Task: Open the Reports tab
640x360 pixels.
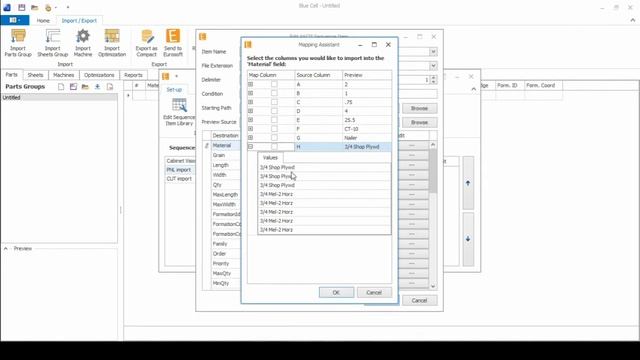Action: pos(133,75)
